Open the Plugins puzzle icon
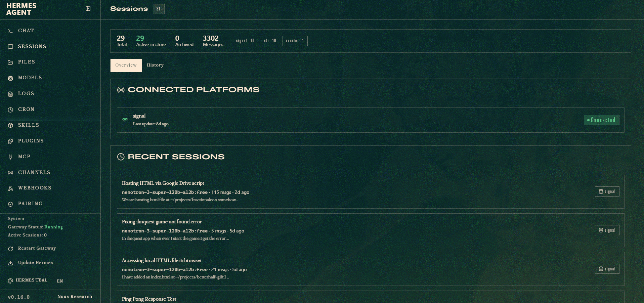Screen dimensions: 644x303 [10, 141]
